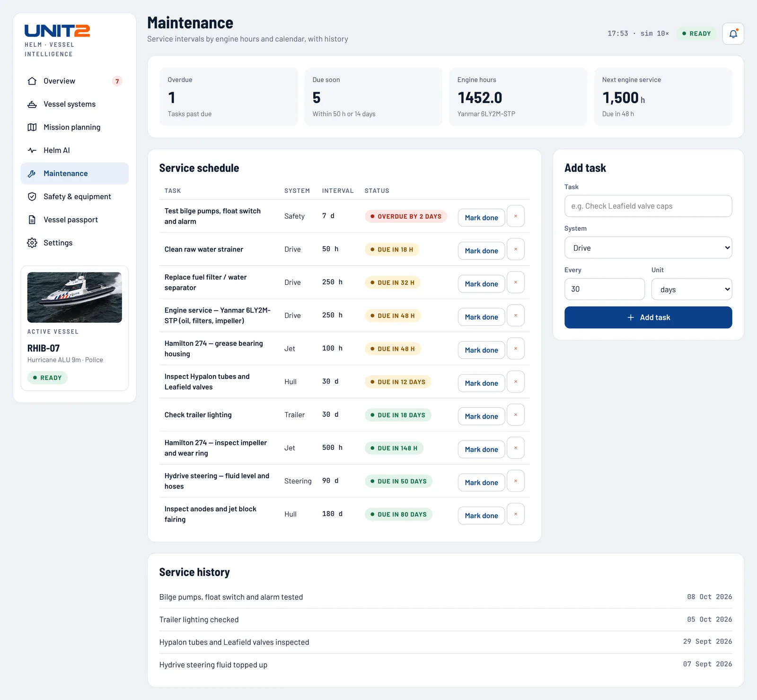Click the Next engine service 1,500 value
The height and width of the screenshot is (700, 757).
click(624, 98)
